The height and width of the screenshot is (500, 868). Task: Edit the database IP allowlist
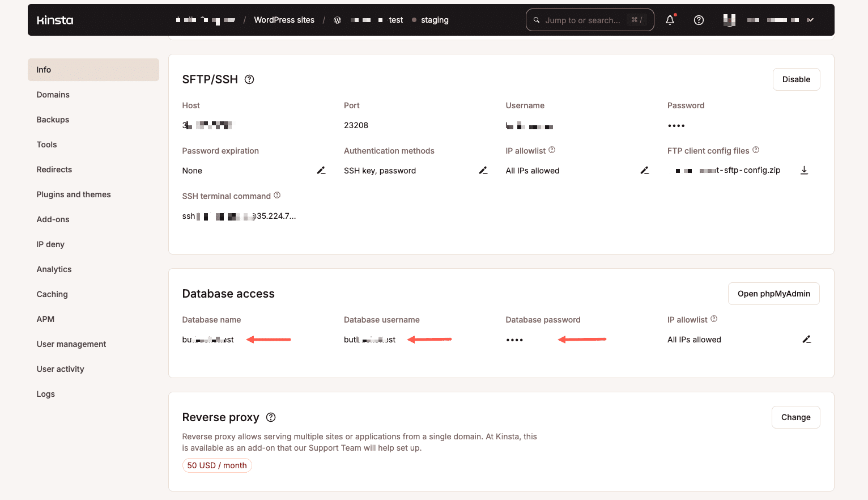(x=807, y=339)
